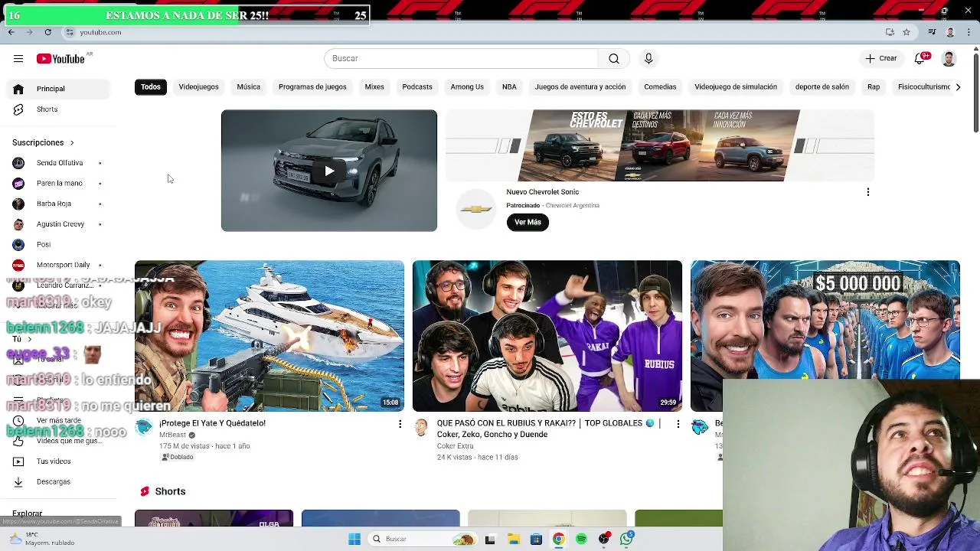
Task: Click the Crear button
Action: point(881,58)
